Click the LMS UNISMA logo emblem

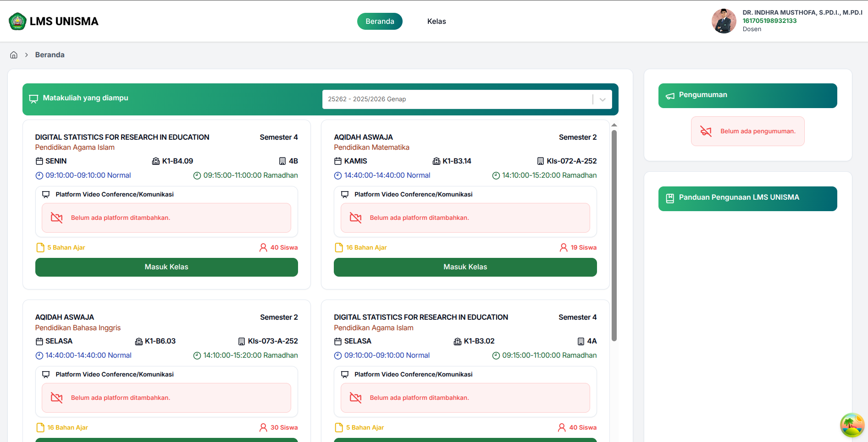(x=17, y=22)
